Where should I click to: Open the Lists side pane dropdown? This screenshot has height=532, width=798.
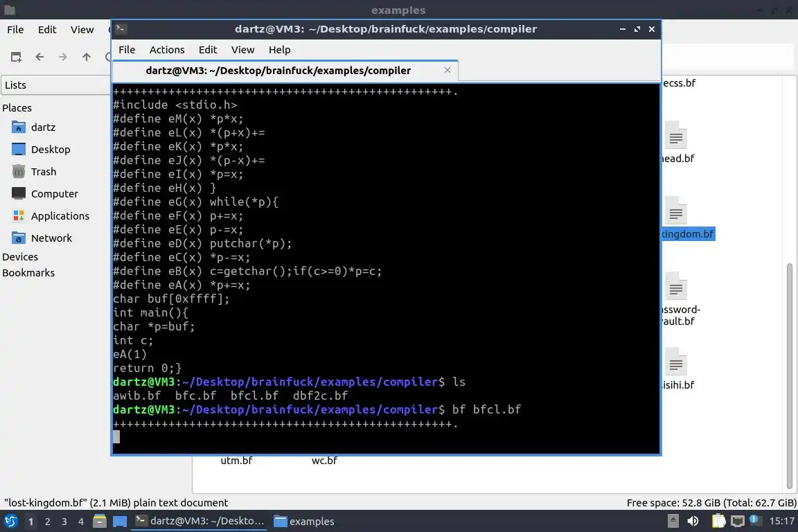click(55, 85)
